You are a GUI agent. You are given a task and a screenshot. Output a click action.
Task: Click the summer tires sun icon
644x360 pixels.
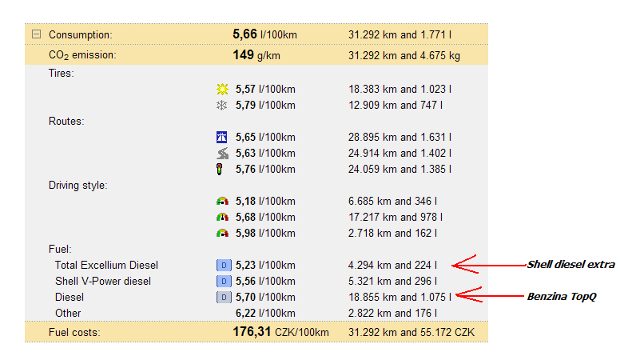222,90
